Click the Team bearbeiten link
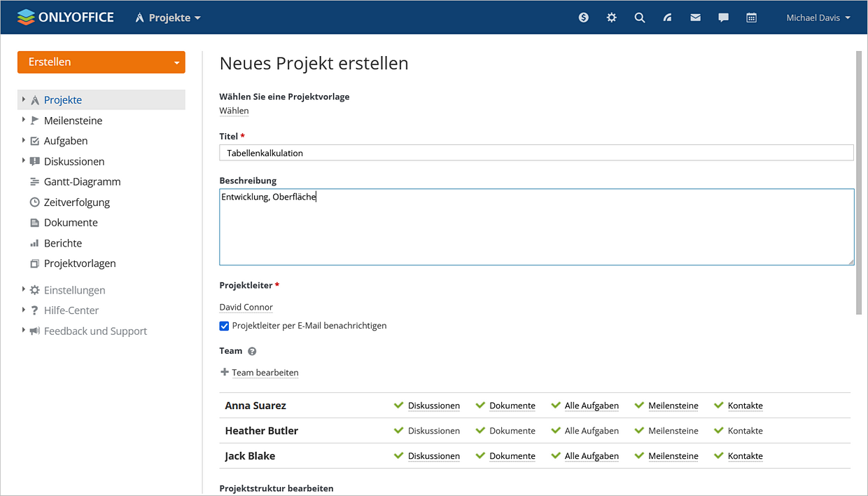 pyautogui.click(x=265, y=373)
